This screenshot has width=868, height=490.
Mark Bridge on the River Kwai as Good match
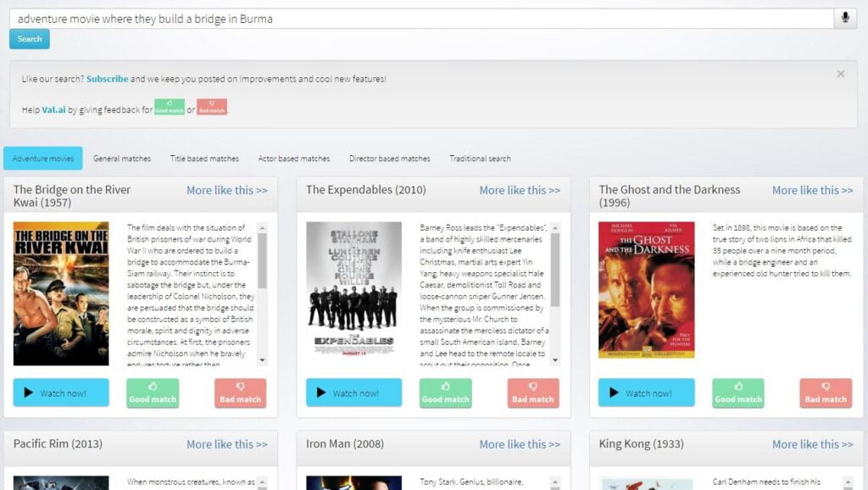[x=153, y=393]
